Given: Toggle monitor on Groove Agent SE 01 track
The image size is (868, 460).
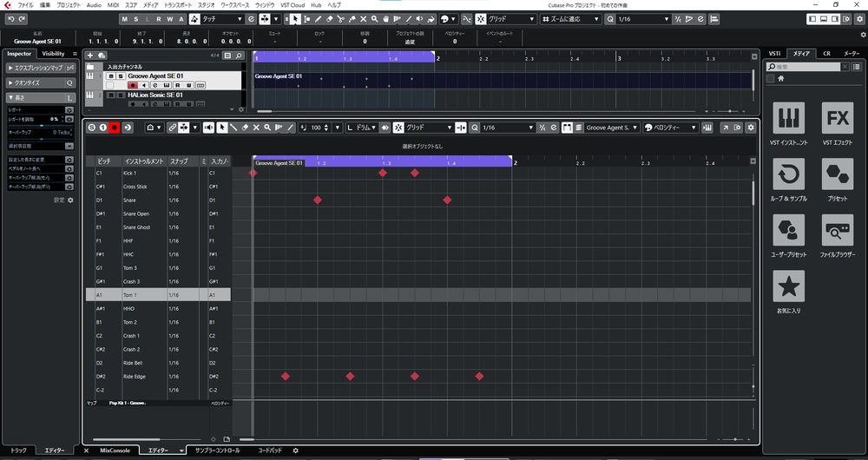Looking at the screenshot, I should pos(143,85).
